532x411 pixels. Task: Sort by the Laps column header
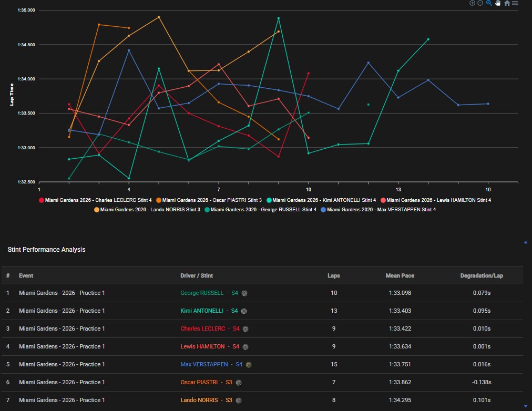tap(334, 276)
